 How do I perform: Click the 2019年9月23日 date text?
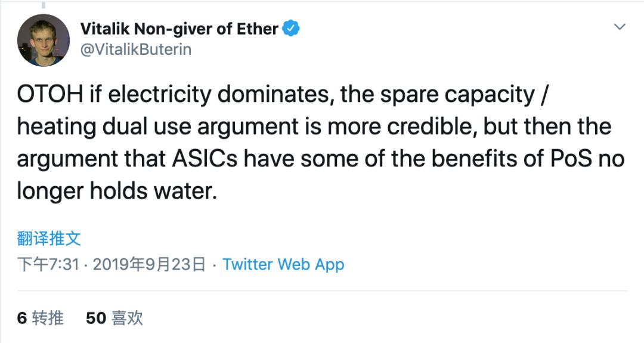[149, 264]
